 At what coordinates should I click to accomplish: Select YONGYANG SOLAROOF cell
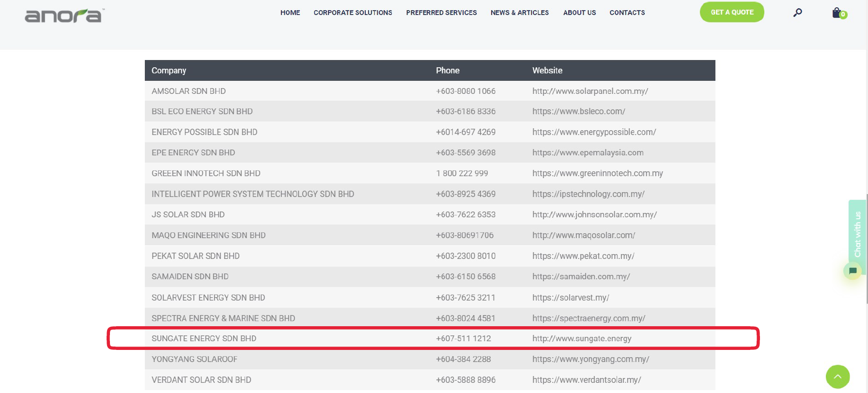(194, 359)
